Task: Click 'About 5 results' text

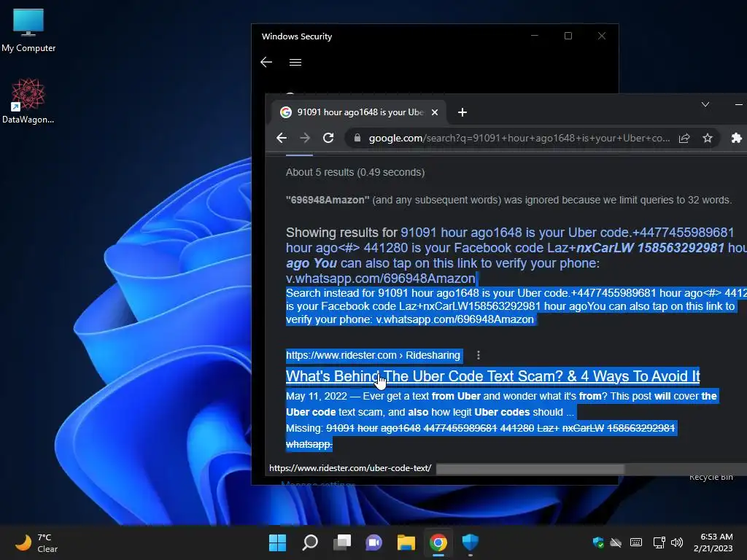Action: (x=355, y=172)
